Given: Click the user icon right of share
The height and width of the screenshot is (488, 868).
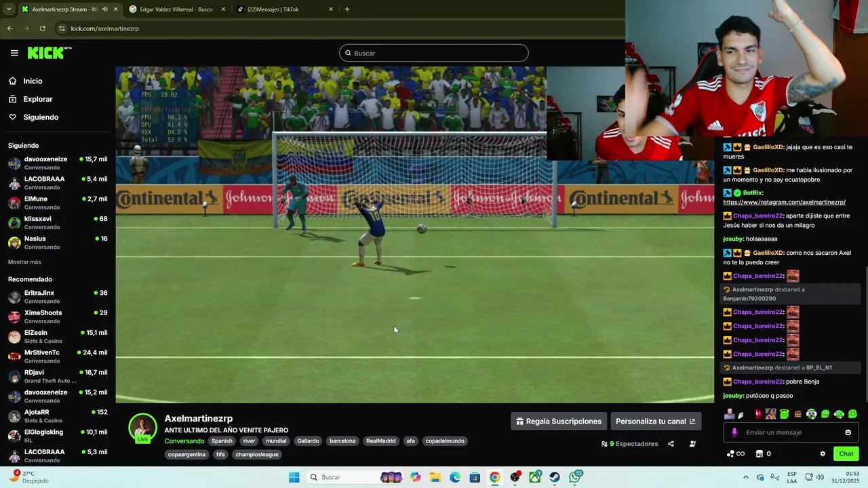Looking at the screenshot, I should [692, 444].
